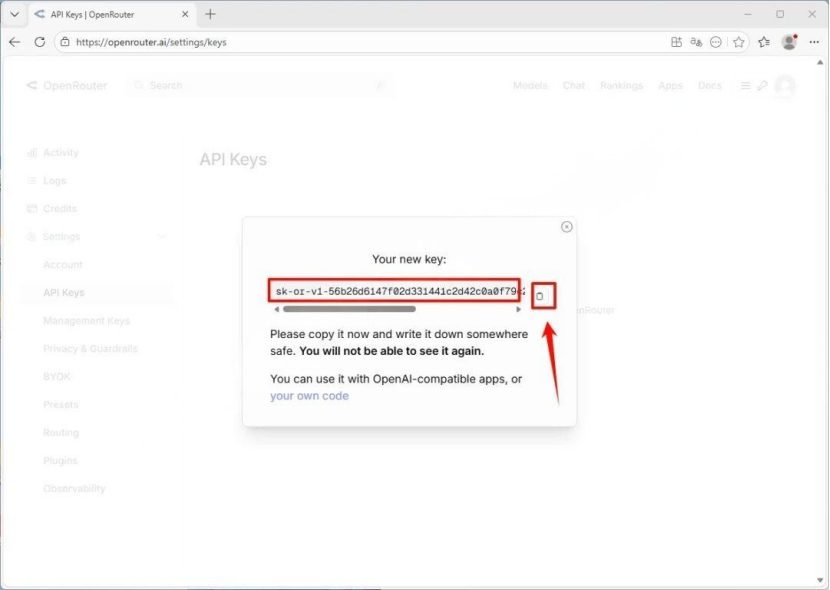Close the new key dialog
Viewport: 830px width, 590px height.
coord(566,227)
